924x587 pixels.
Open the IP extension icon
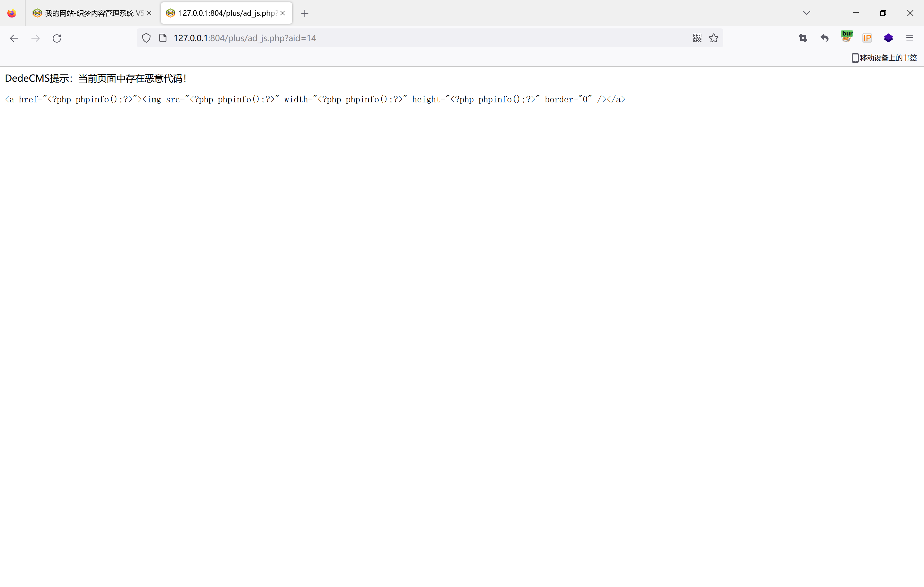coord(867,38)
